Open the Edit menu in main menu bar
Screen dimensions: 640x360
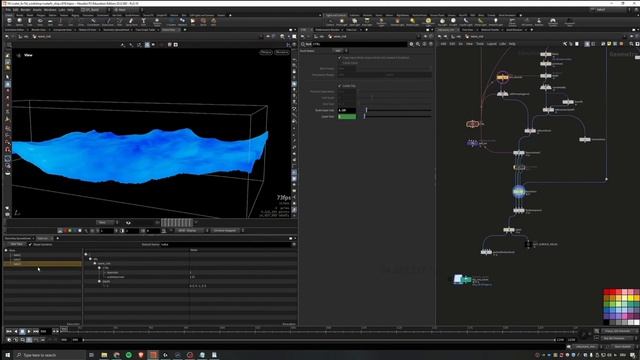(x=16, y=10)
